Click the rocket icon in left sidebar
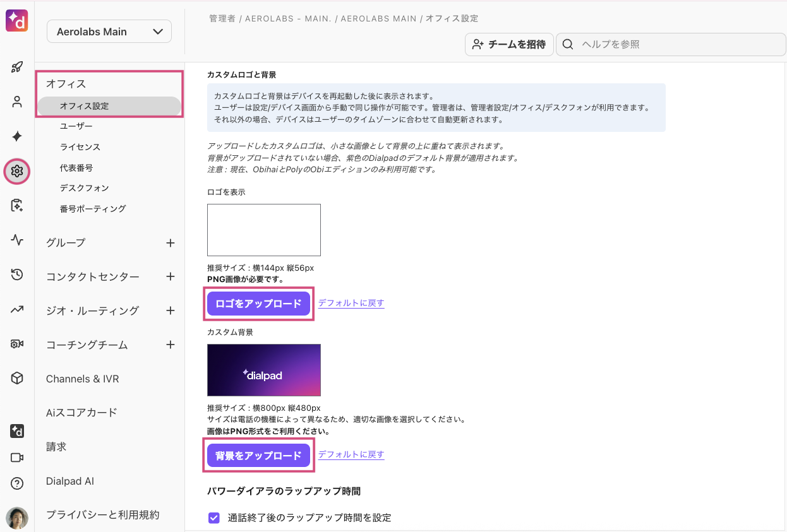 17,68
